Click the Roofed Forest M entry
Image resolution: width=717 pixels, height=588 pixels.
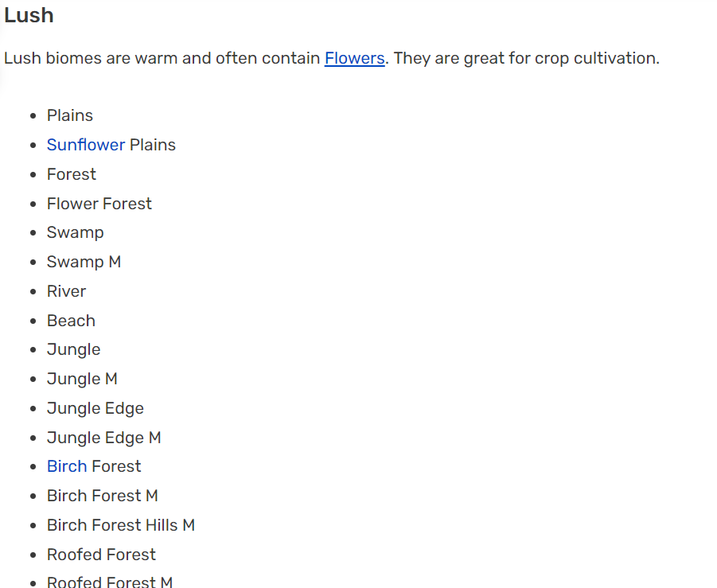click(110, 582)
